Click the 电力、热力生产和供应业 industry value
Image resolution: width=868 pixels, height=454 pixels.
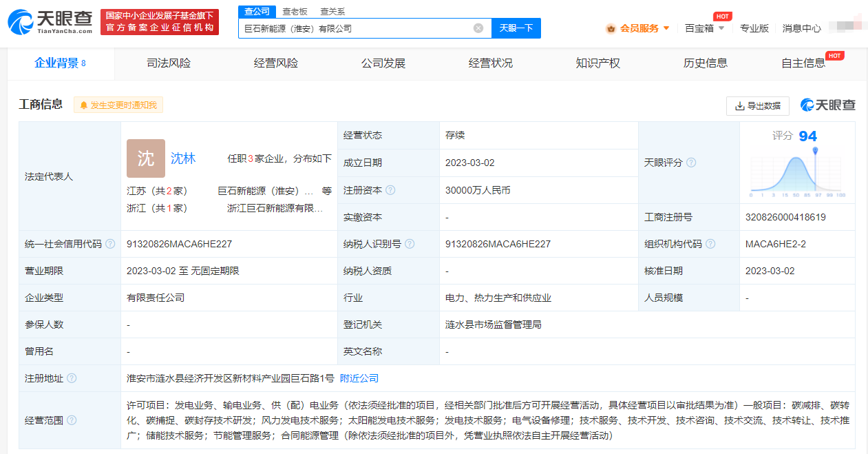pos(498,298)
